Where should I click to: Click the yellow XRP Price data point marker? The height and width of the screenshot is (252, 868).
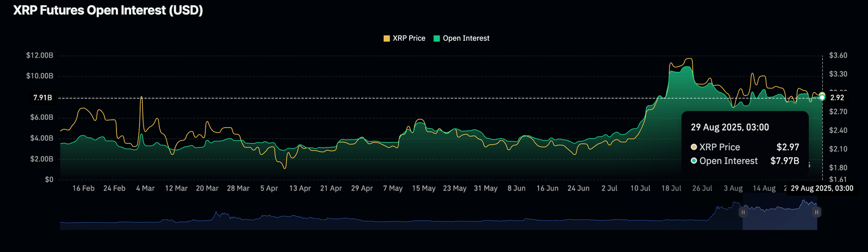click(822, 94)
